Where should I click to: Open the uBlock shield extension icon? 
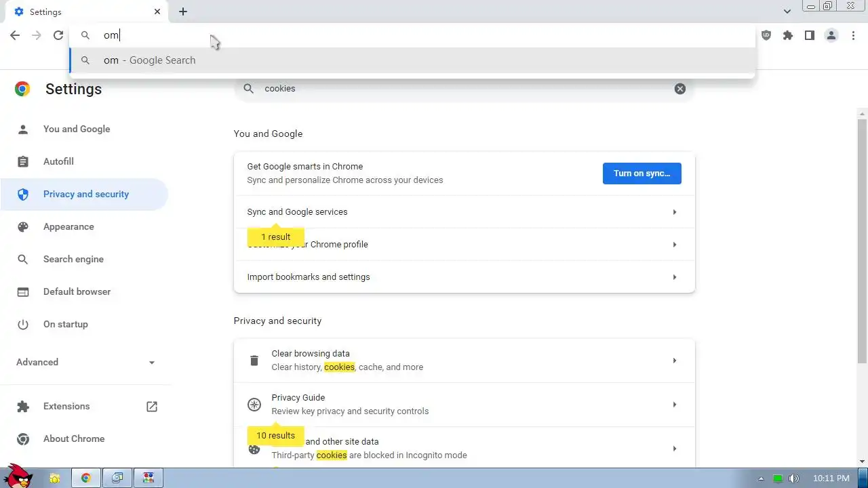pos(766,35)
